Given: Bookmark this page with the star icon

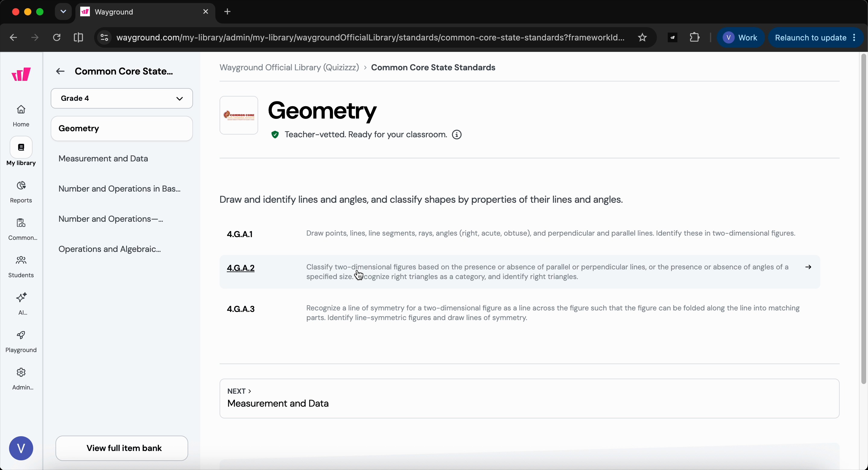Looking at the screenshot, I should tap(642, 37).
